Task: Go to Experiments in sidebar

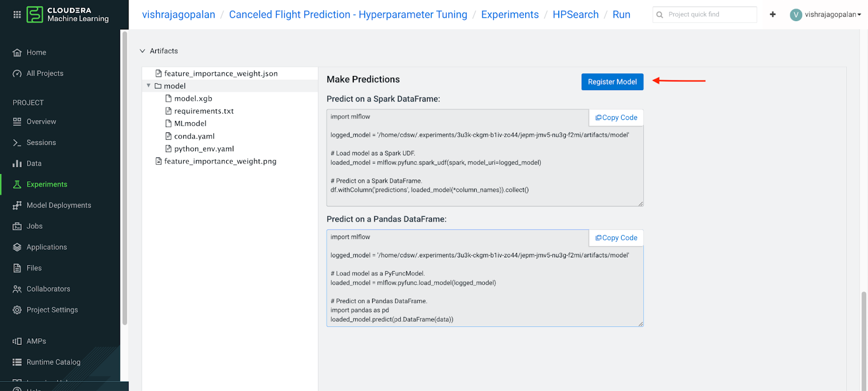Action: coord(47,185)
